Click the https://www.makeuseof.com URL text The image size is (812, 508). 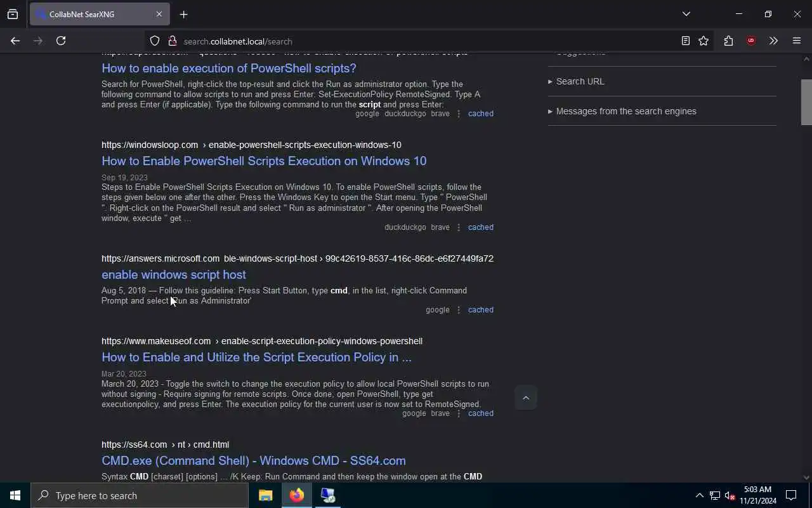coord(156,341)
